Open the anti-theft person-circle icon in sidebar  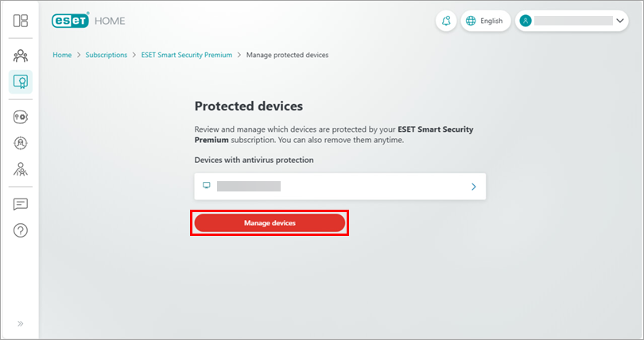click(21, 143)
